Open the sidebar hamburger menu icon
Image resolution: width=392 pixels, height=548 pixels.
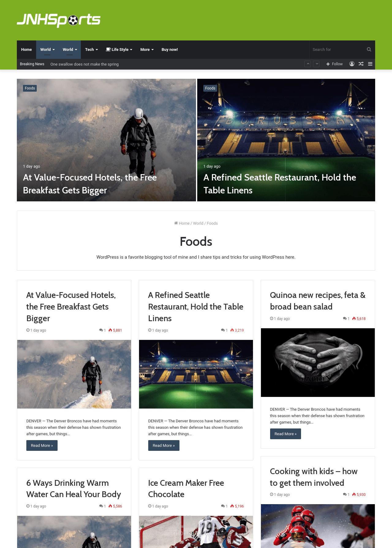point(370,64)
